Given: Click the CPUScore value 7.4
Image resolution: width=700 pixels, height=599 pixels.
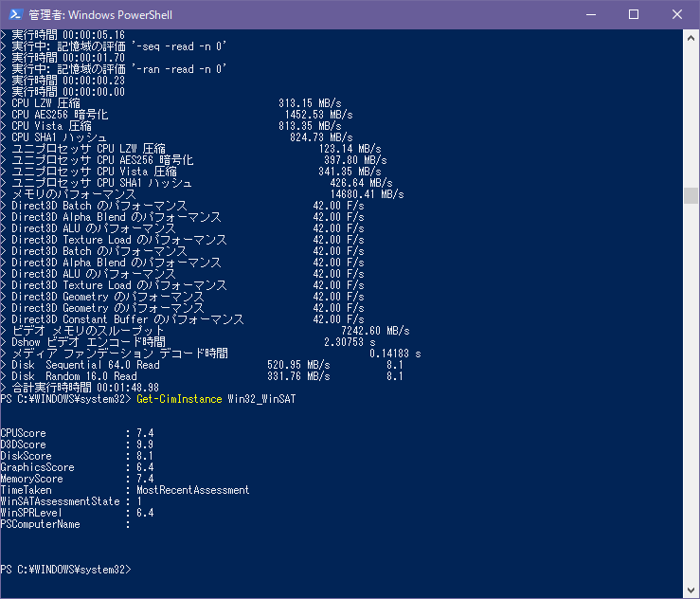Looking at the screenshot, I should pos(145,433).
